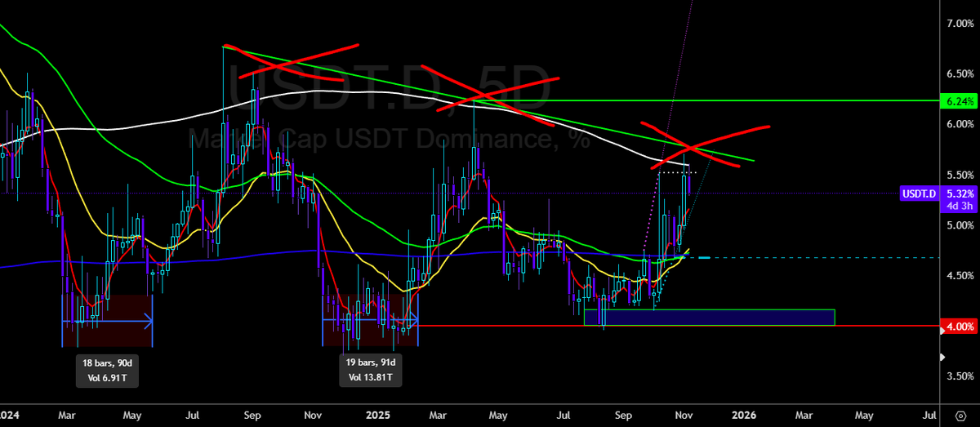Click the 5.32% current price label
980x427 pixels.
[958, 193]
